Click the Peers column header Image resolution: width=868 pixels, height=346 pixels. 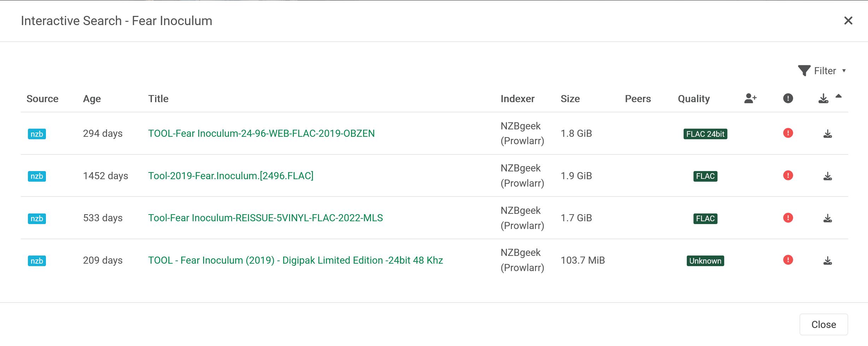638,99
